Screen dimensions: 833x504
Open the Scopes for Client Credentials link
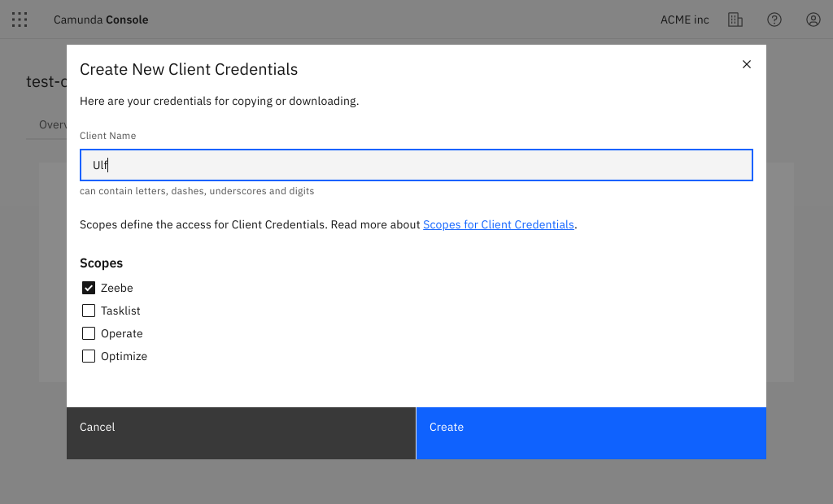coord(498,224)
